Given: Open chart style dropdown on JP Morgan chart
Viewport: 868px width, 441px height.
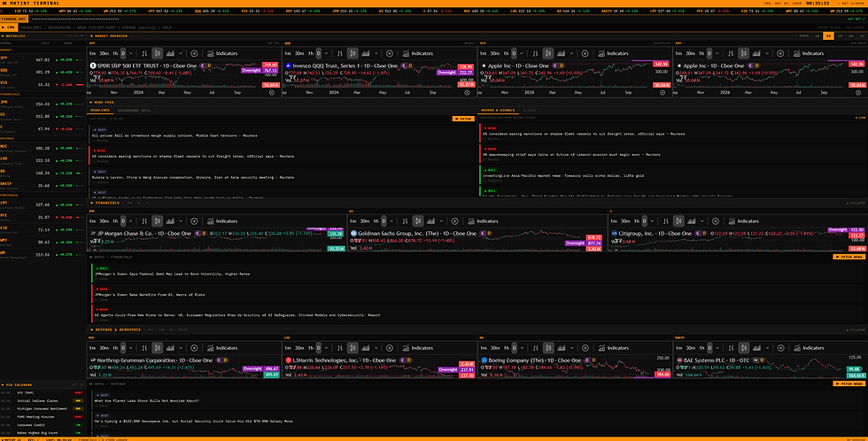Looking at the screenshot, I should click(181, 220).
